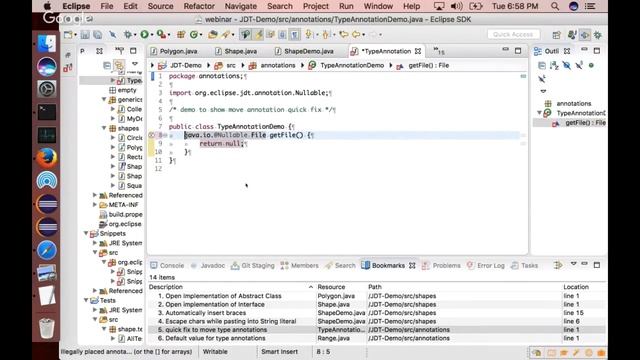Viewport: 640px width, 360px height.
Task: Open Terminal from the Dock
Action: [x=47, y=112]
